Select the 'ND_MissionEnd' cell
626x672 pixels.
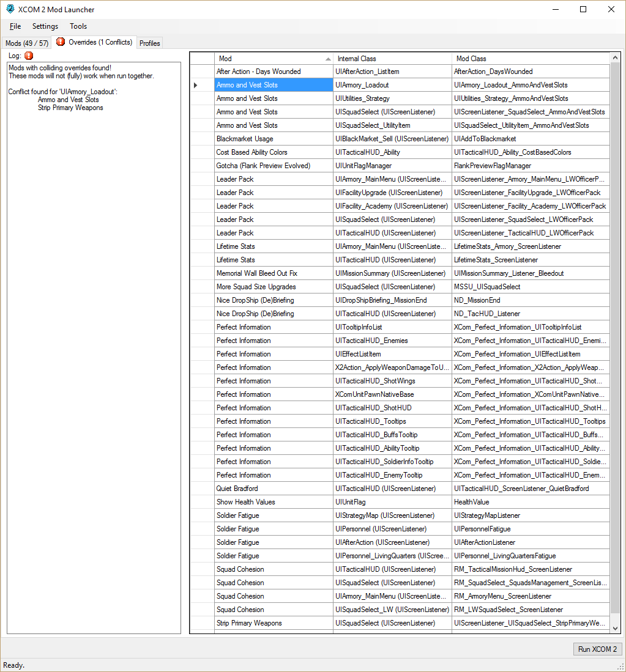click(531, 300)
